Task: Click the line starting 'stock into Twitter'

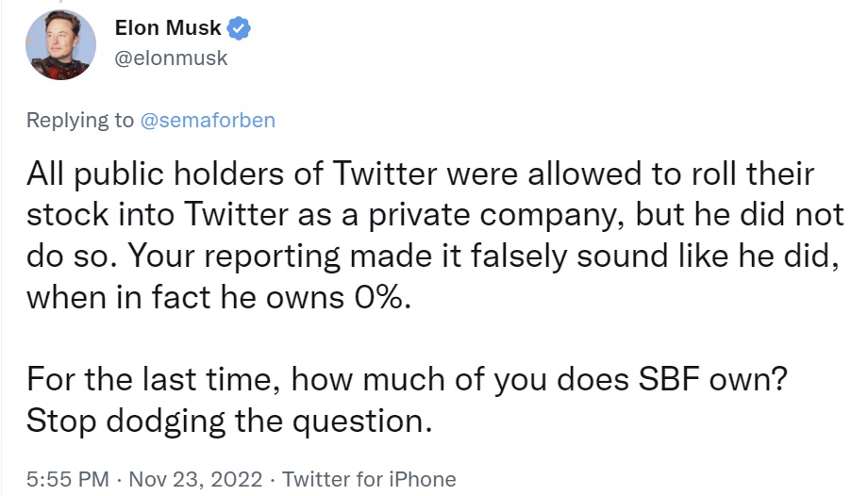Action: pos(435,215)
